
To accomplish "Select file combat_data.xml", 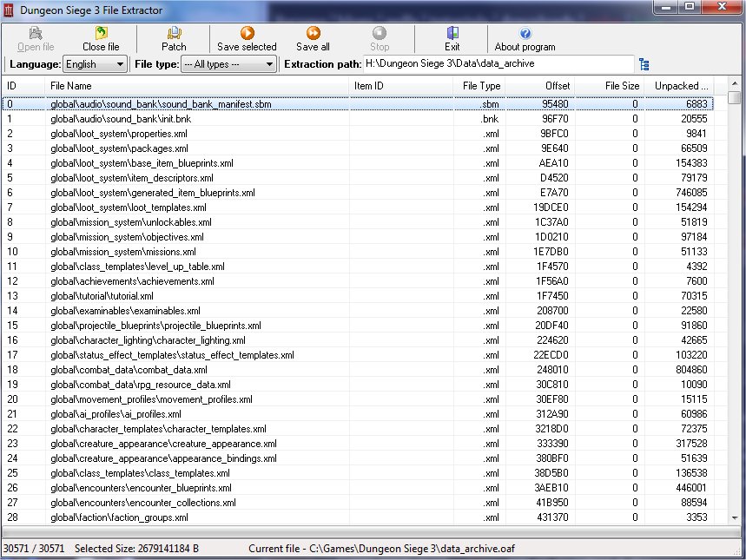I will coord(358,370).
